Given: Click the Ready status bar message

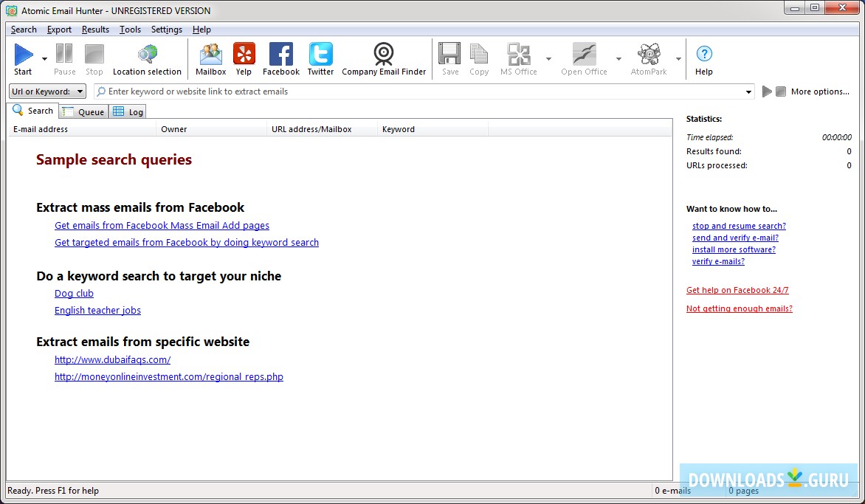Looking at the screenshot, I should 53,491.
